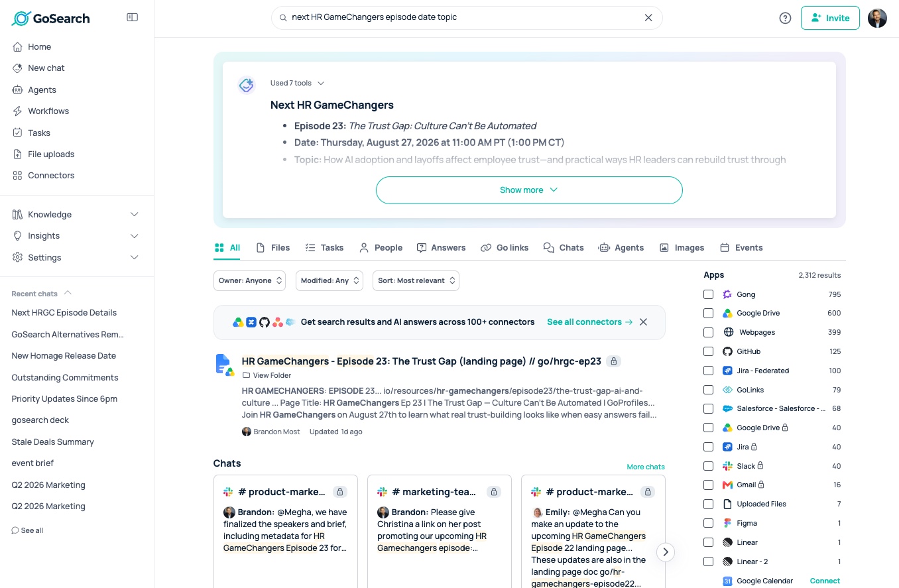Collapse the sidebar panel toggle icon
The width and height of the screenshot is (899, 588).
(x=133, y=17)
